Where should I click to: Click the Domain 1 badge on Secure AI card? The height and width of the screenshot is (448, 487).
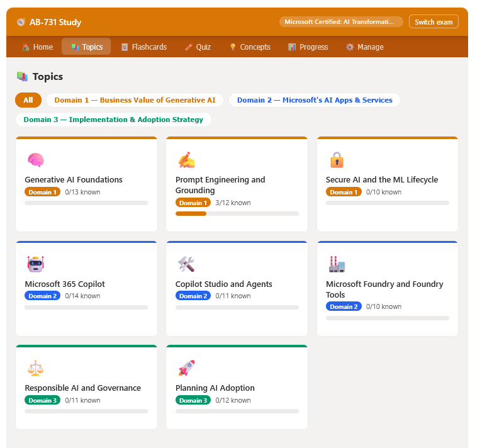click(x=344, y=192)
